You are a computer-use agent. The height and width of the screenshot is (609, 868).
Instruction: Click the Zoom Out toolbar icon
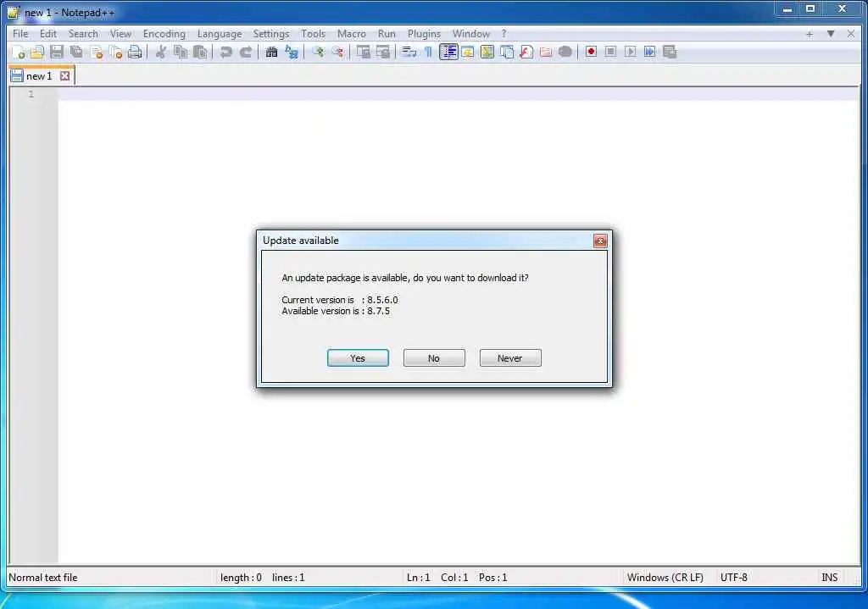[337, 52]
